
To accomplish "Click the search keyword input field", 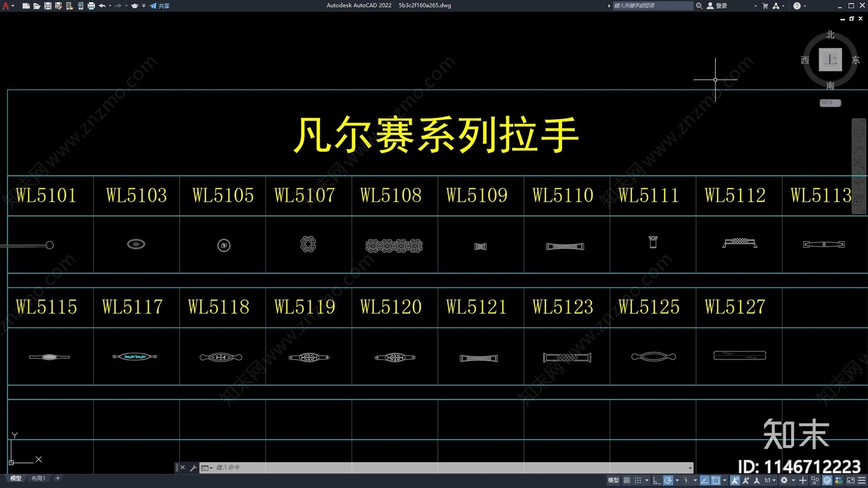I will (x=653, y=5).
